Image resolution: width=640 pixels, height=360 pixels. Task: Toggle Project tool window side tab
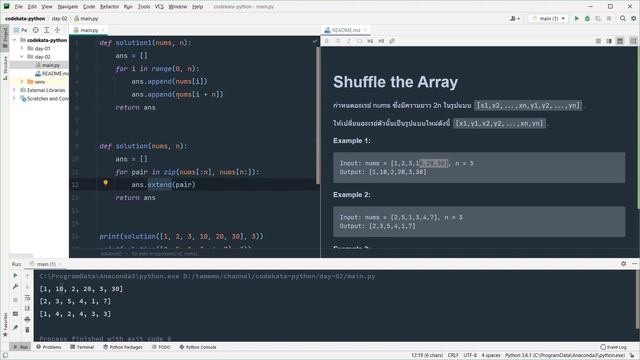[x=5, y=38]
